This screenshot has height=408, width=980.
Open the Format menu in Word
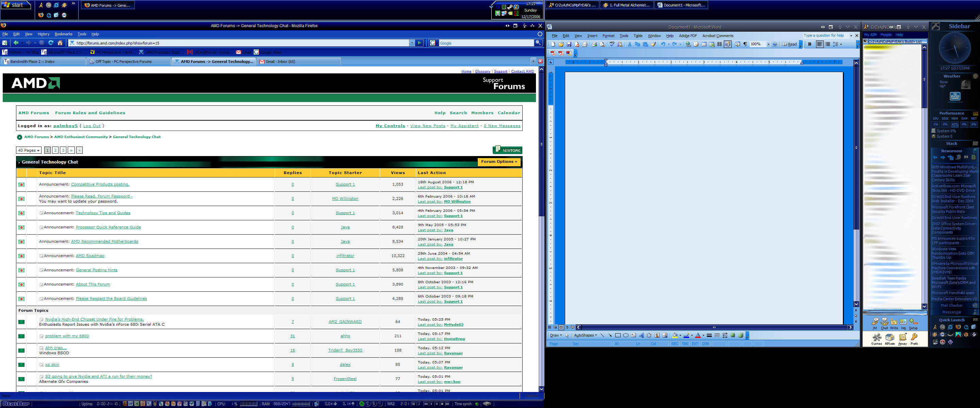point(608,36)
